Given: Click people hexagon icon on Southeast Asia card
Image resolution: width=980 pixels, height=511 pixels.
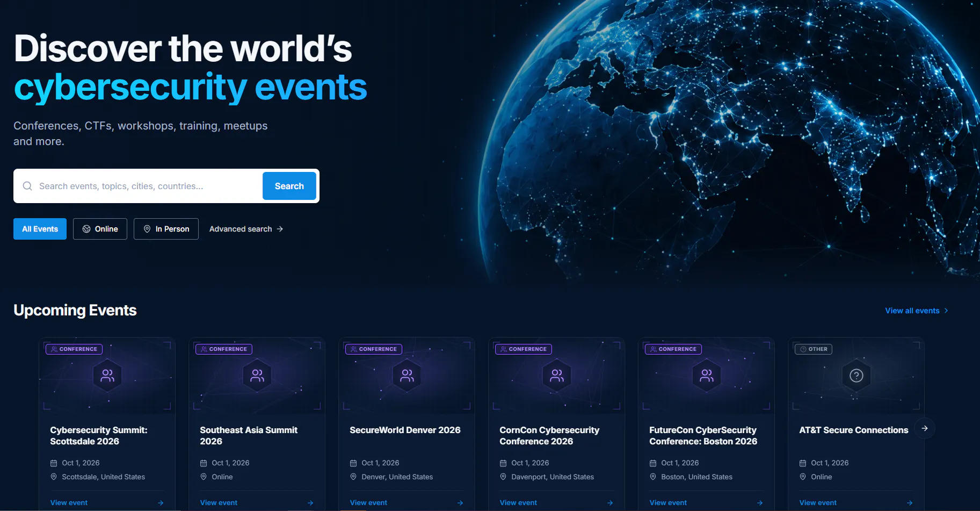Looking at the screenshot, I should [x=257, y=376].
